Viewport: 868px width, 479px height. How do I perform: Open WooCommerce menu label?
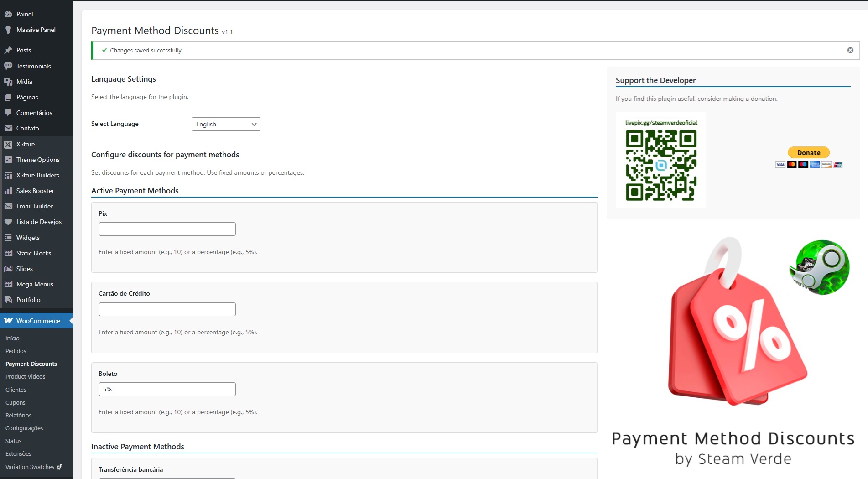(38, 321)
